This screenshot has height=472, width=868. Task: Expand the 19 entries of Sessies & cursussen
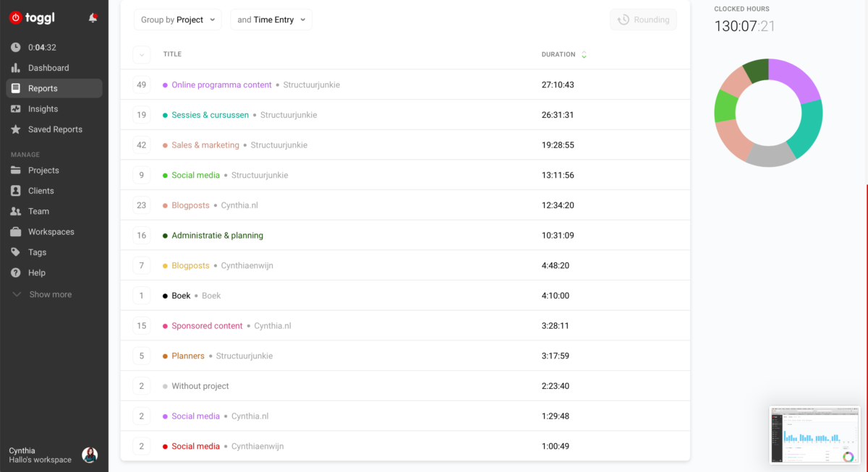point(141,115)
